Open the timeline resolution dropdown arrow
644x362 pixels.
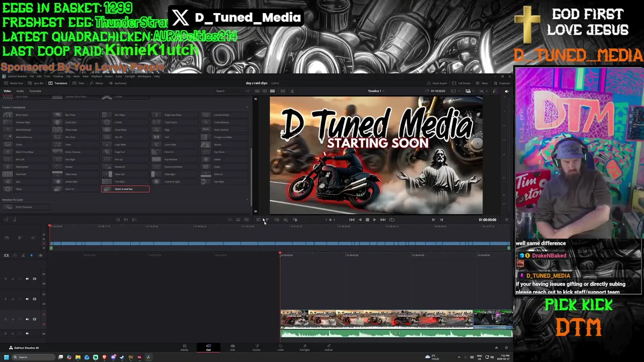pyautogui.click(x=459, y=91)
